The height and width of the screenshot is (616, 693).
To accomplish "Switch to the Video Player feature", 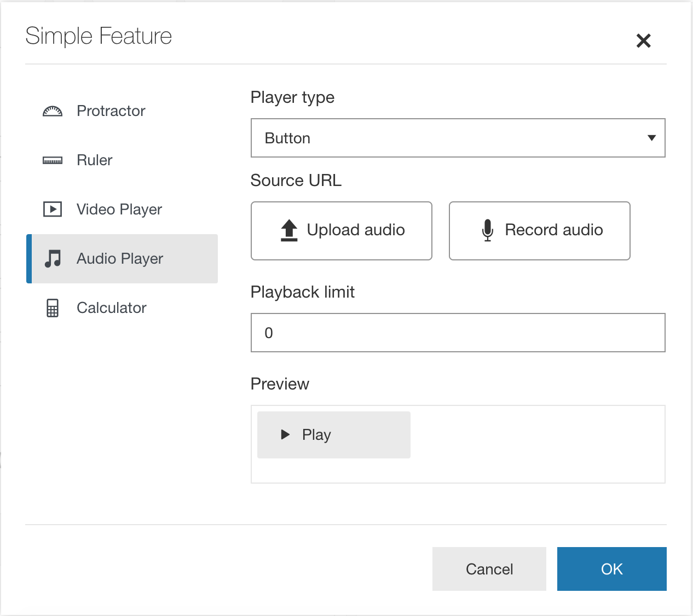I will coord(122,210).
